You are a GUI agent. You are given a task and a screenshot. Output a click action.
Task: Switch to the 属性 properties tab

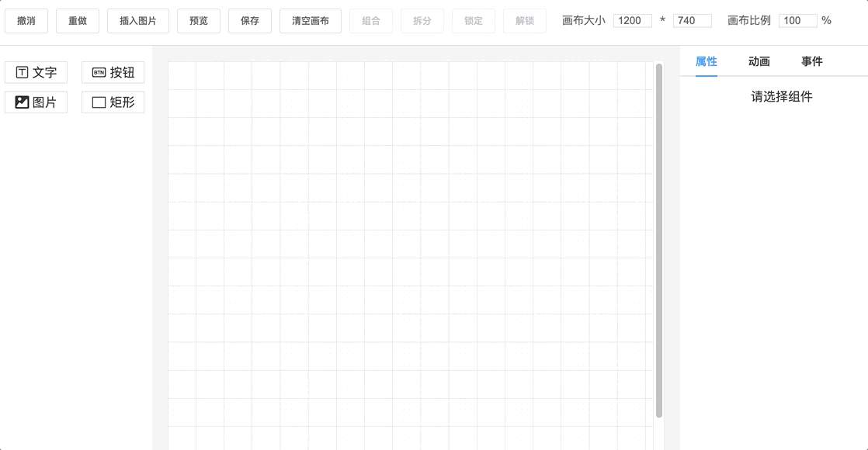(707, 61)
